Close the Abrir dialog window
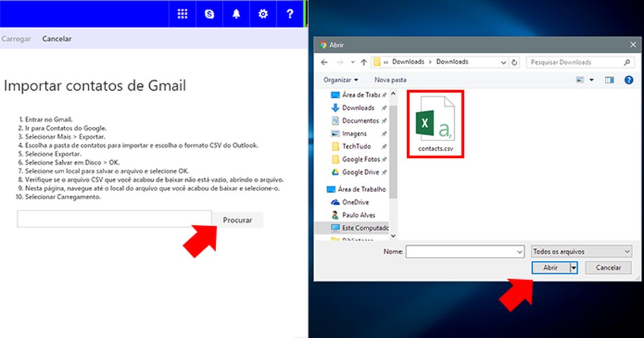The width and height of the screenshot is (644, 338). (x=633, y=44)
